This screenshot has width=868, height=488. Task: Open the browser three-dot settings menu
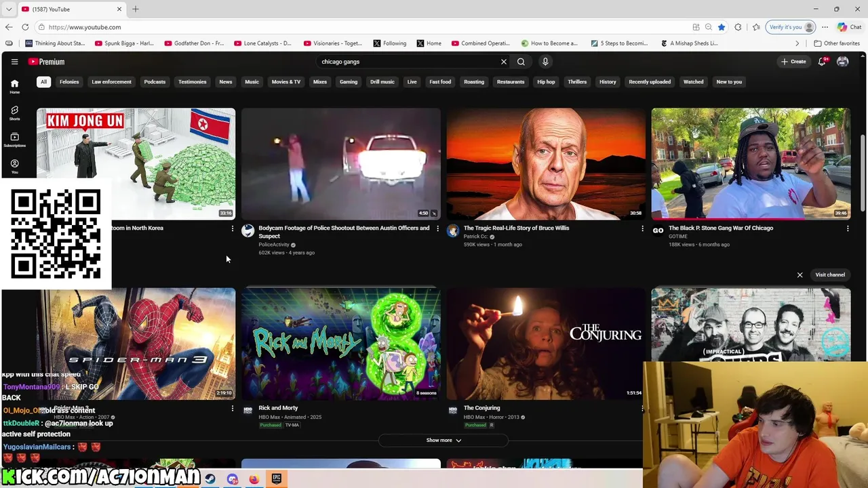click(x=825, y=27)
